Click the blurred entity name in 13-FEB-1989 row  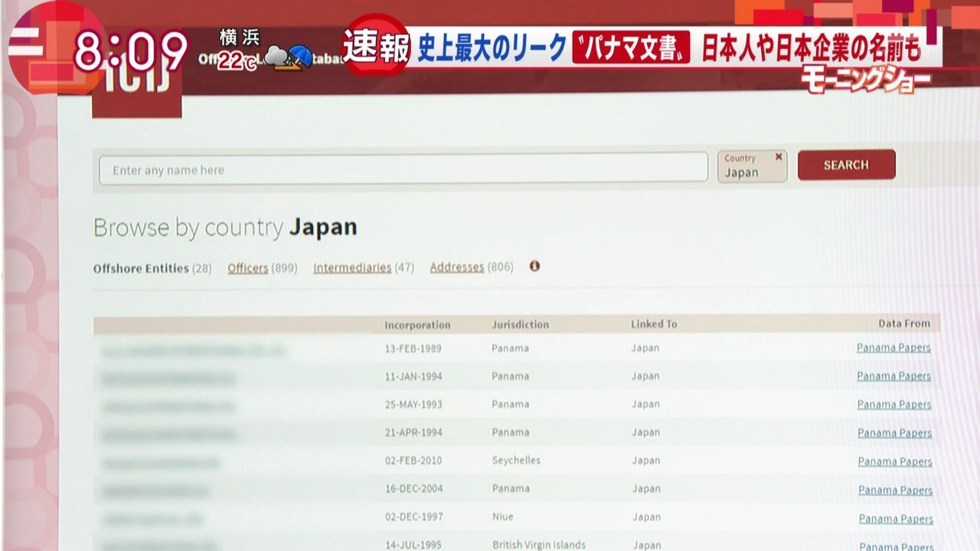click(193, 350)
